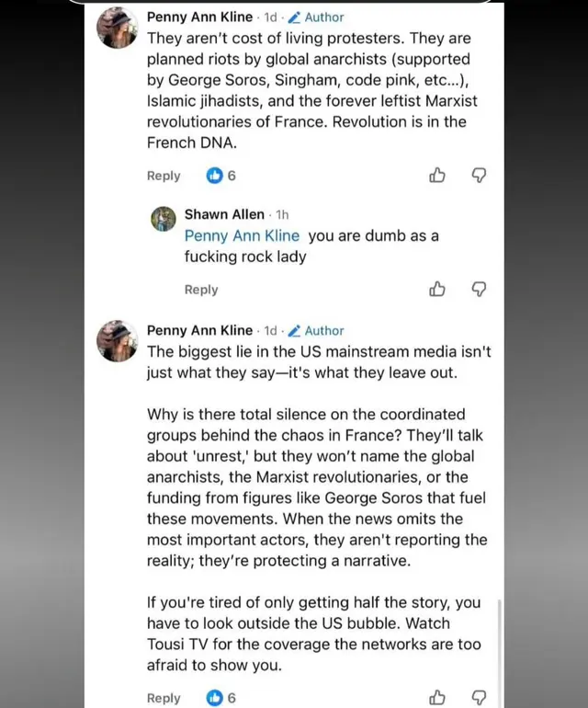View Penny Ann Kline's avatar on third comment

118,341
